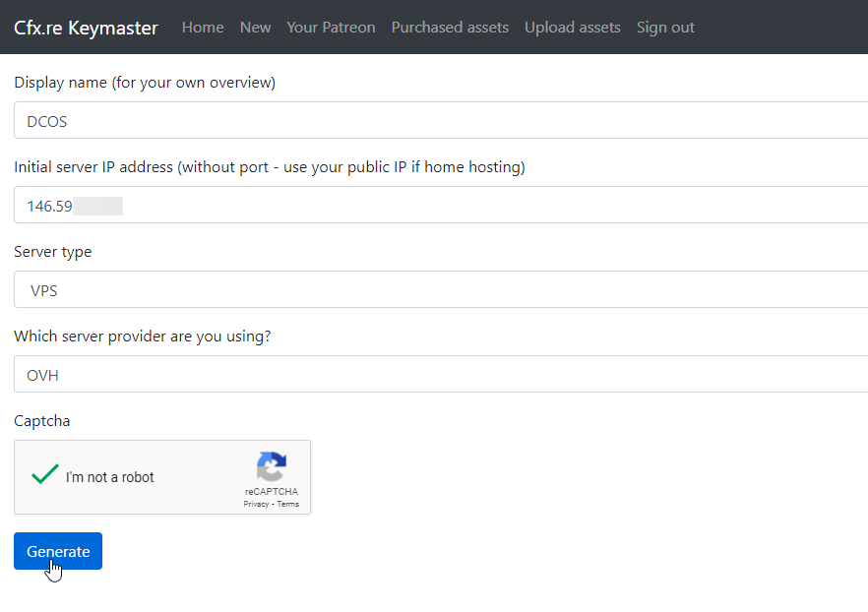
Task: Click the reCAPTCHA logo icon
Action: point(271,467)
